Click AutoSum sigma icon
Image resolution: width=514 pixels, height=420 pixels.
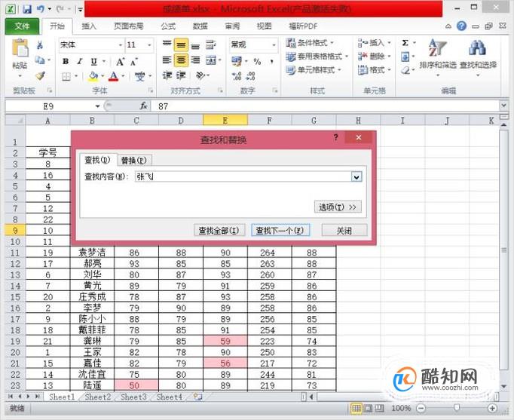[405, 43]
